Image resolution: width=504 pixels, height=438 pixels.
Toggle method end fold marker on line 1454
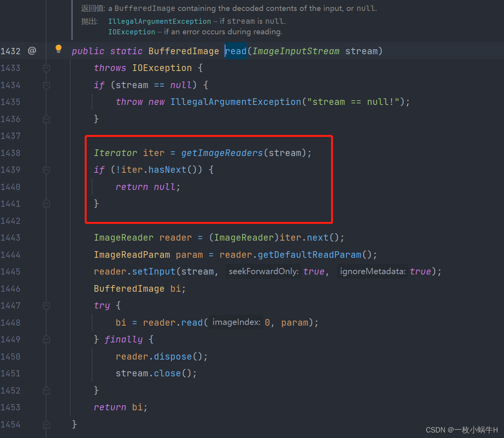click(x=46, y=424)
